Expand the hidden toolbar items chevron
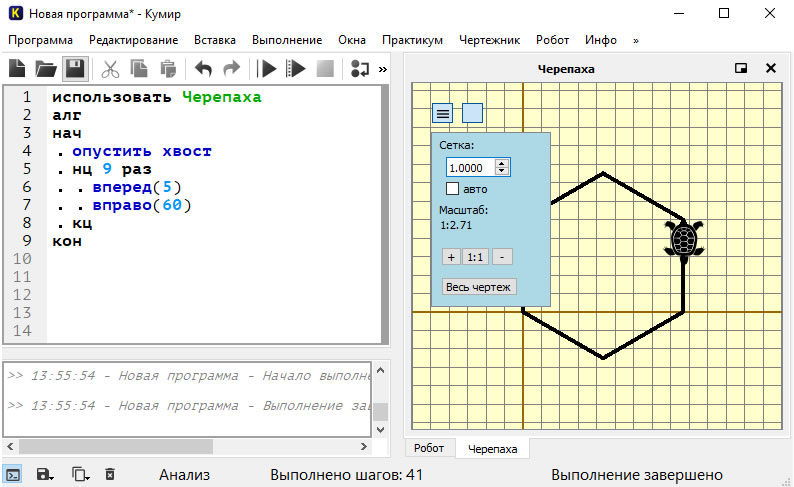794x487 pixels. [x=383, y=69]
